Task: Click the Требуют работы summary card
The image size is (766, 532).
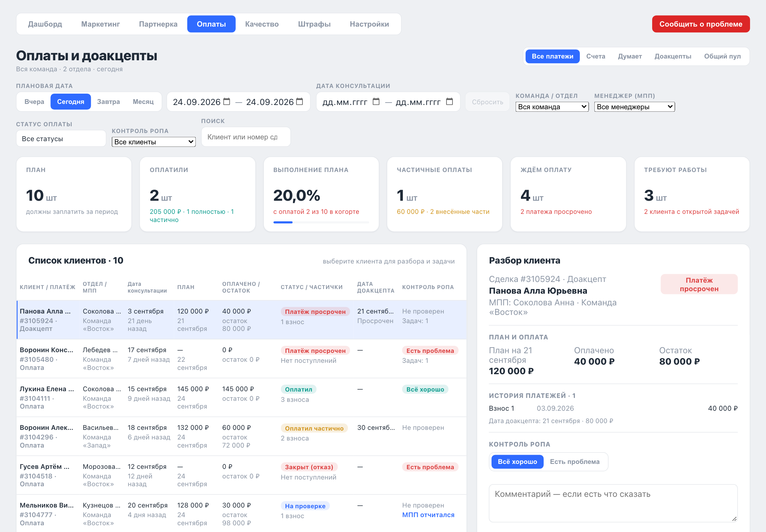Action: [x=692, y=194]
